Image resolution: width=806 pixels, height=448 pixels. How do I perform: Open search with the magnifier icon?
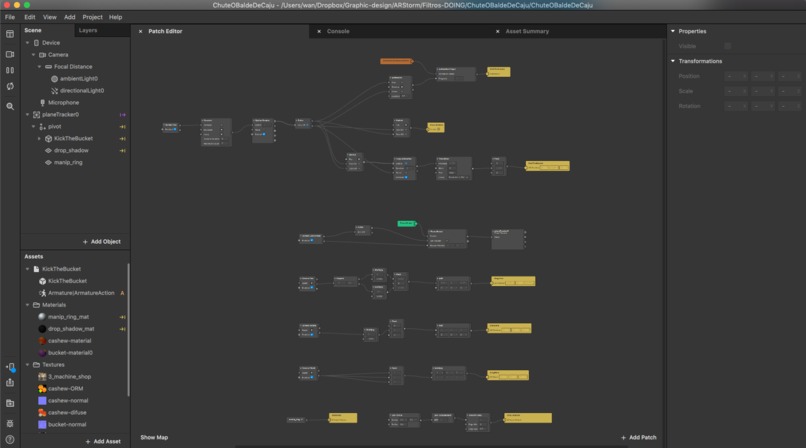(10, 106)
